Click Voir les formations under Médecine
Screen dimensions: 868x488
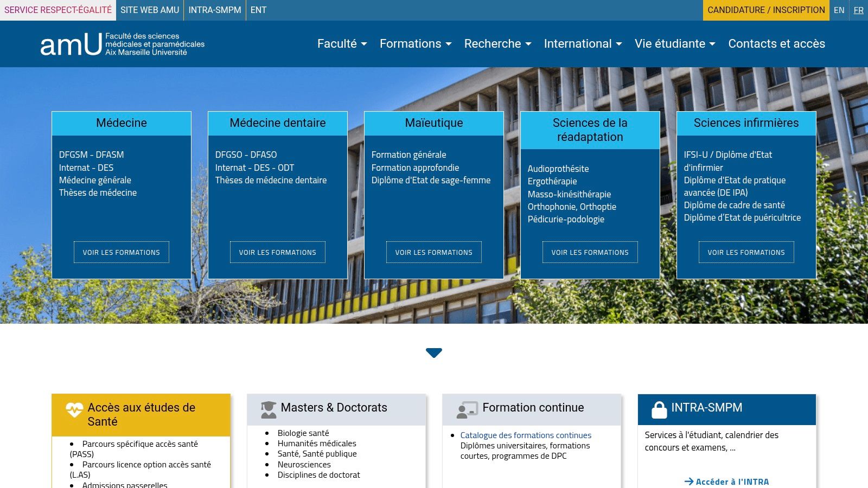pos(122,252)
